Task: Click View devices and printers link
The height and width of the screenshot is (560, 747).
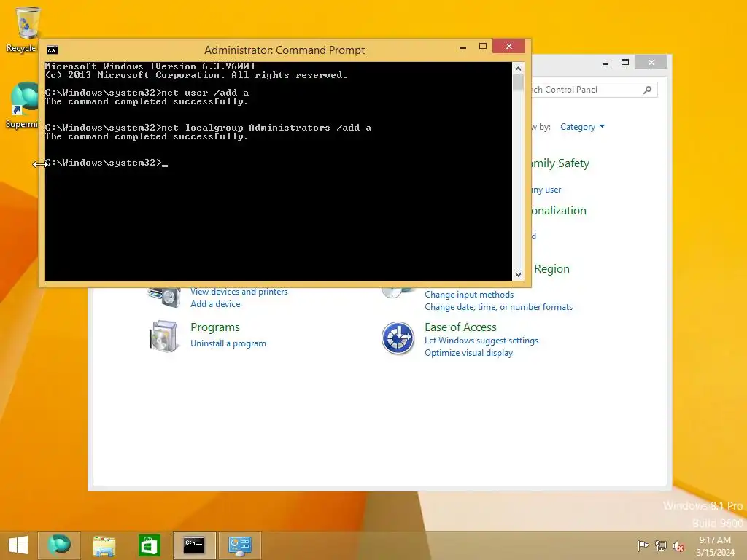Action: (x=239, y=292)
